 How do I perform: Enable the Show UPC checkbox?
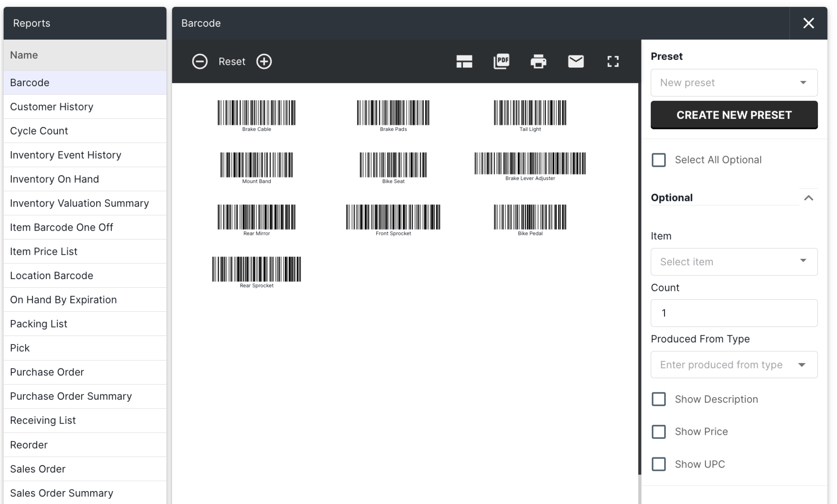point(659,464)
